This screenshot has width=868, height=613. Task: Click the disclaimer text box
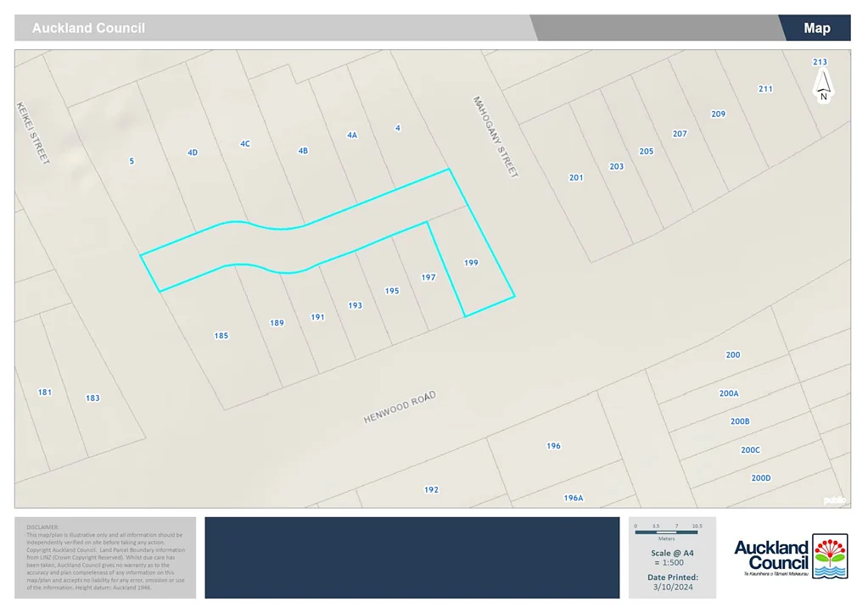click(105, 557)
